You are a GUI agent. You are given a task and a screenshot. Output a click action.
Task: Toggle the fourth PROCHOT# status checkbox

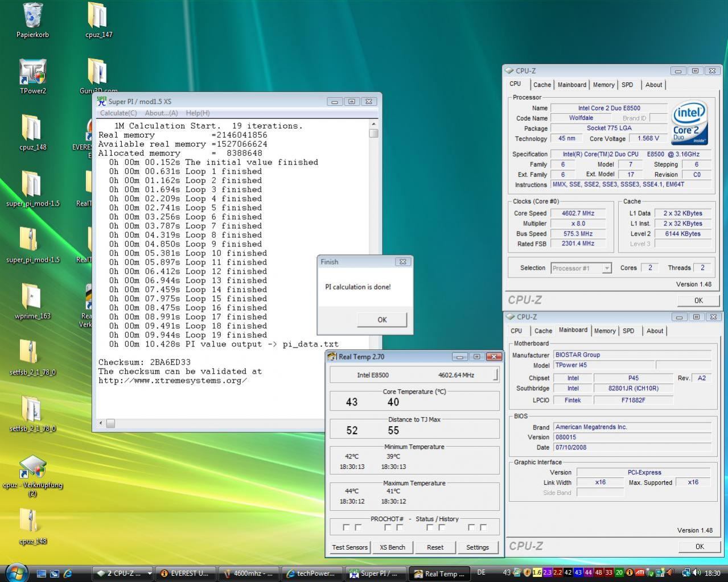click(x=400, y=527)
